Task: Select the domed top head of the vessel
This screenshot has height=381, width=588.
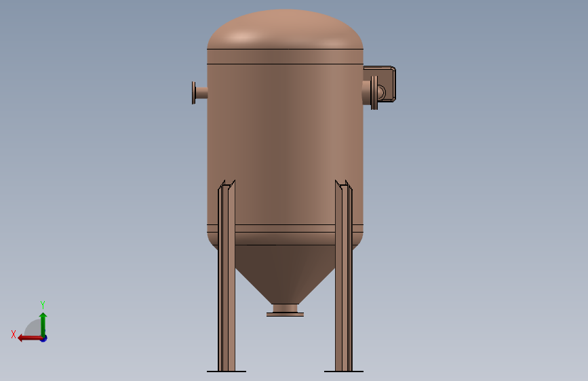Action: pos(285,29)
